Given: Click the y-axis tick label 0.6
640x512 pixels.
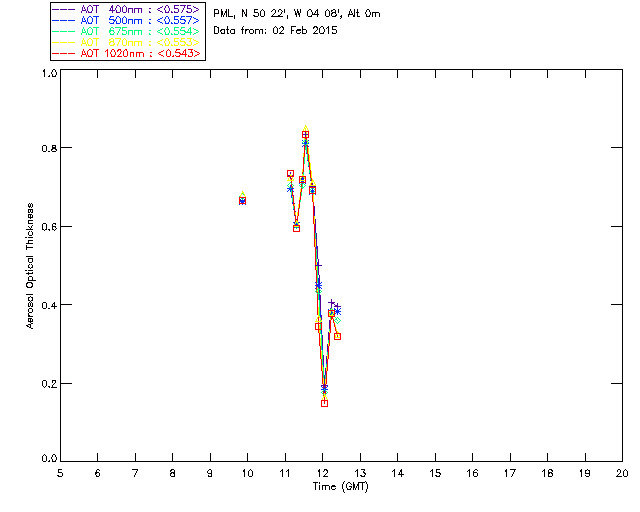Looking at the screenshot, I should [x=49, y=227].
